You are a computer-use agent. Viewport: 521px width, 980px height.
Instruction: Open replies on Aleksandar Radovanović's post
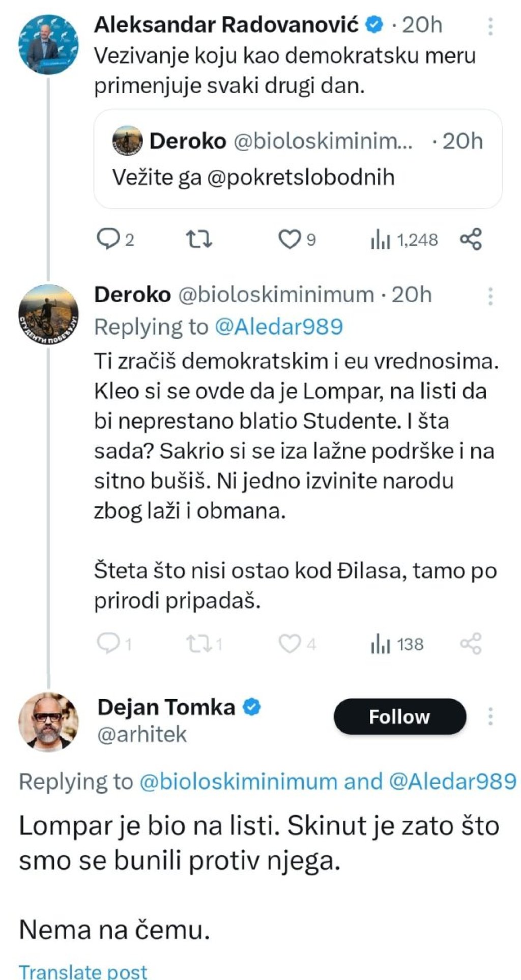coord(115,239)
